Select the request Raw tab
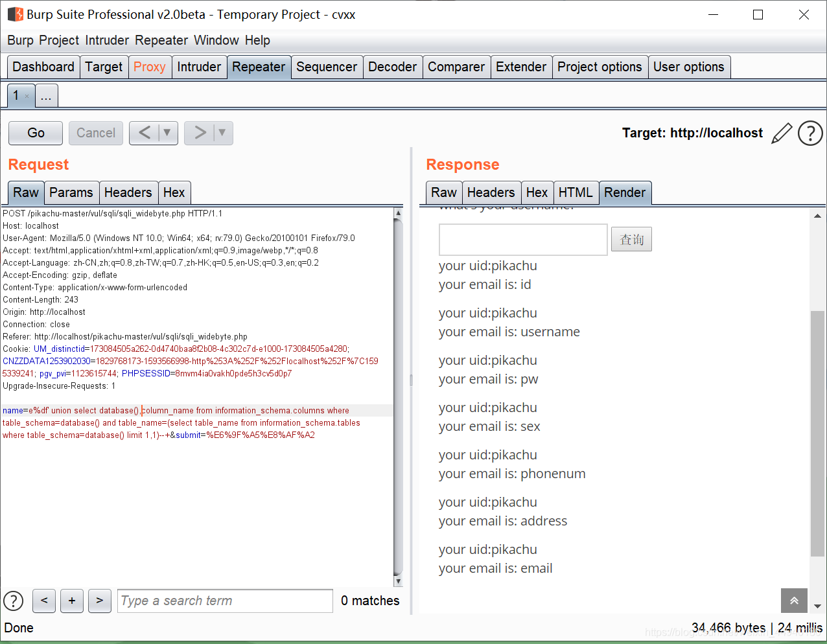Screen dimensions: 827x644 point(26,192)
